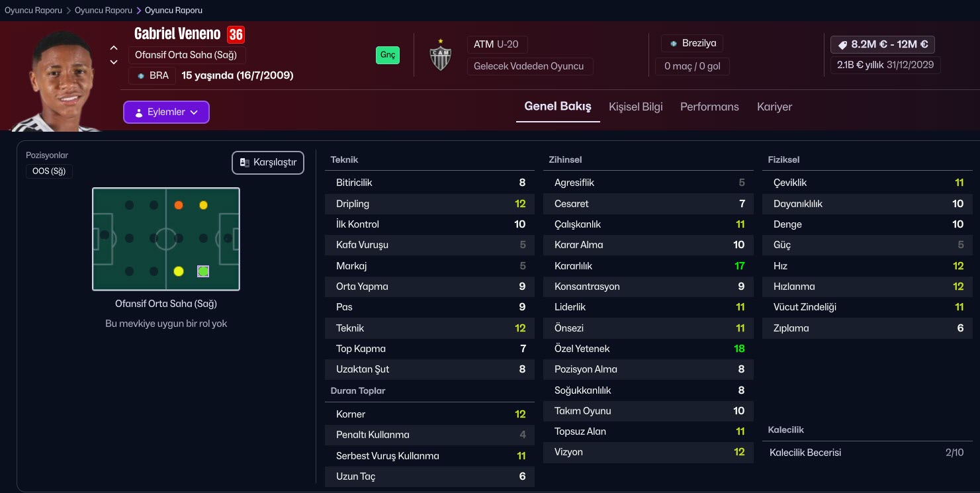This screenshot has height=493, width=980.
Task: Select the orange position dot on pitch
Action: pos(179,205)
